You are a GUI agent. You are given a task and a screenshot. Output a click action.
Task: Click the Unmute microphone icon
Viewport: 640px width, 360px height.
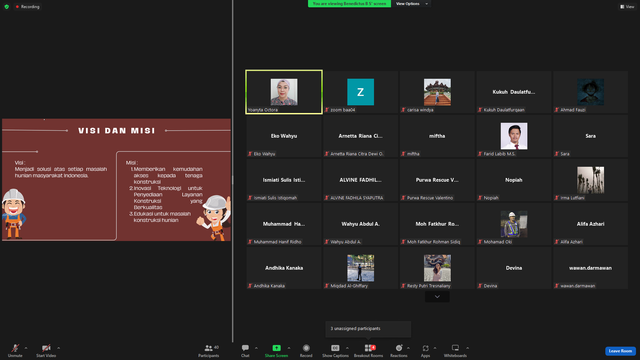click(15, 348)
